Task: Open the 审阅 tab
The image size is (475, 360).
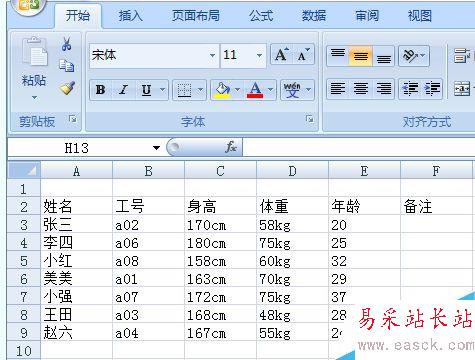Action: coord(367,16)
